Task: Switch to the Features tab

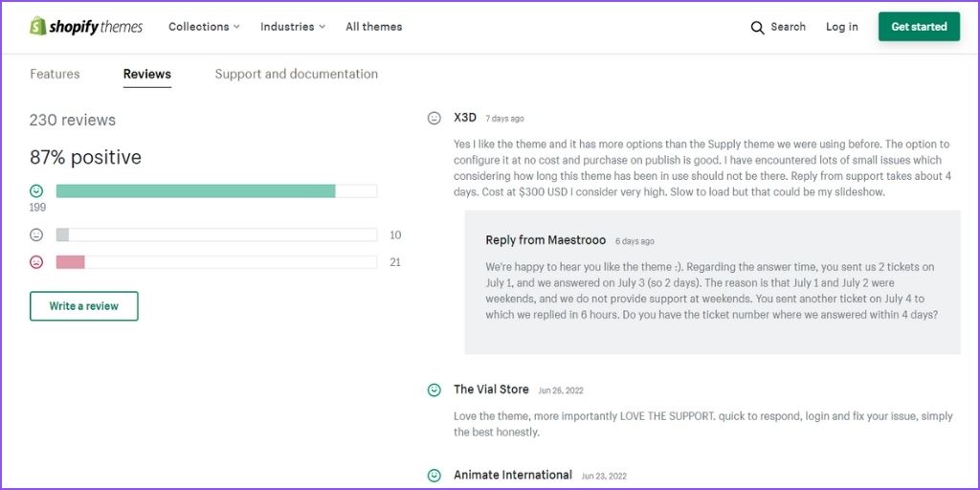Action: pyautogui.click(x=55, y=74)
